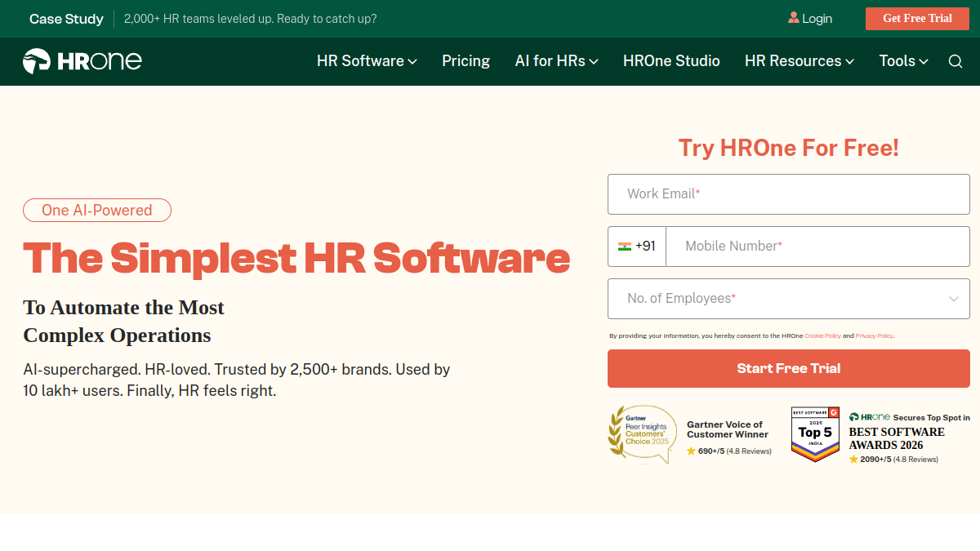
Task: Click the India flag icon
Action: coord(625,247)
